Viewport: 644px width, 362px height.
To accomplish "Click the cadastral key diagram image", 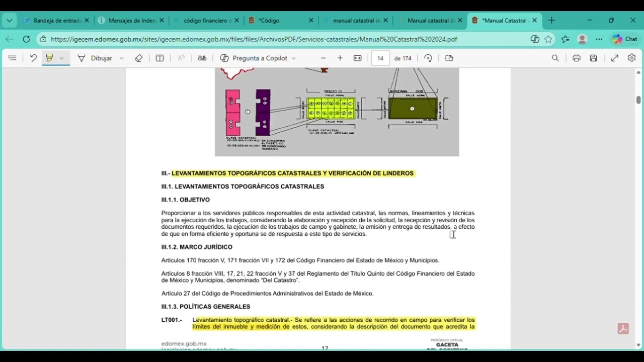I will point(337,112).
